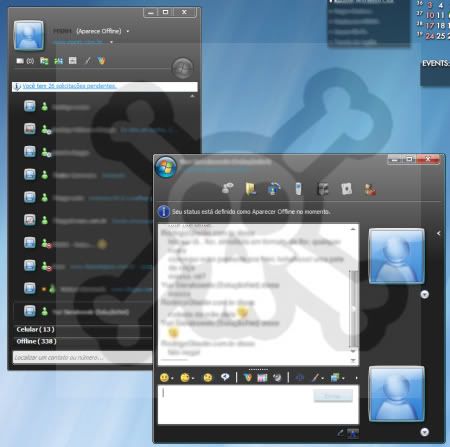This screenshot has height=447, width=450.
Task: Select the last online contact above Celular
Action: (x=83, y=312)
